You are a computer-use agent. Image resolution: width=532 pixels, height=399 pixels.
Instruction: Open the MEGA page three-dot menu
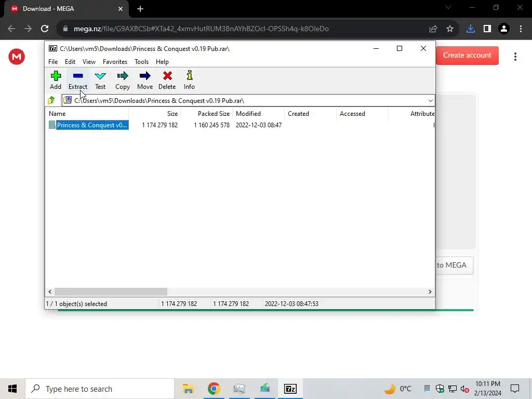click(515, 56)
